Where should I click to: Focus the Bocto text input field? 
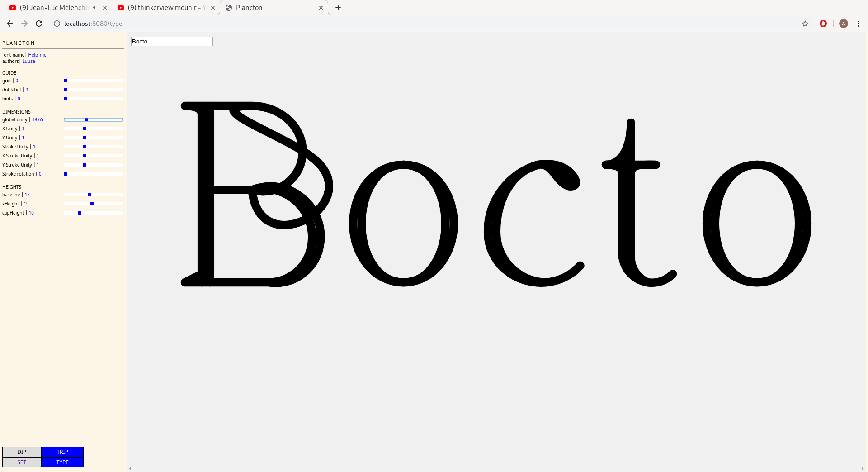coord(172,42)
